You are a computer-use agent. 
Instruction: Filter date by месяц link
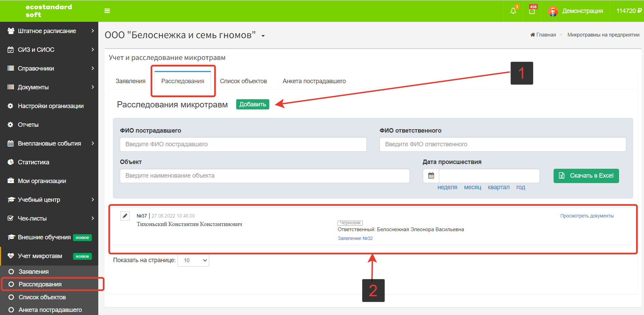point(472,187)
